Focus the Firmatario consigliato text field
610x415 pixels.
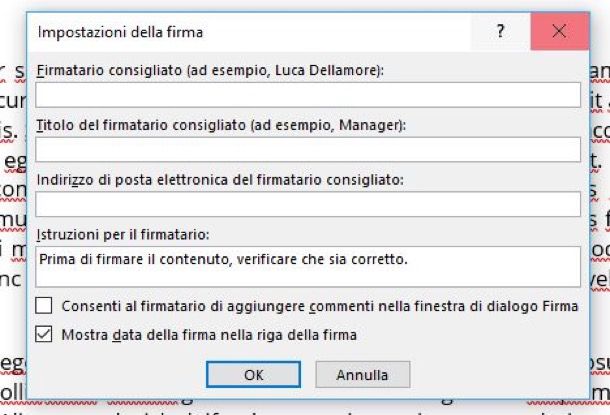308,95
